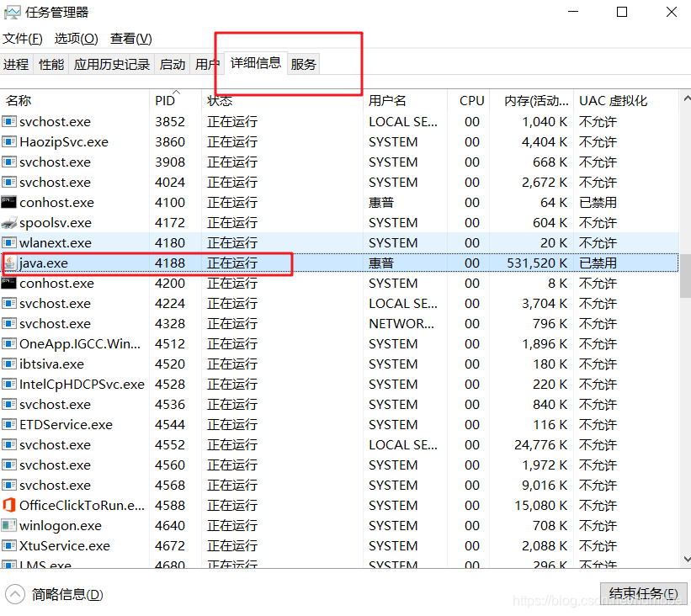Screen dimensions: 691x616
Task: Sort by the PID column header
Action: click(176, 100)
